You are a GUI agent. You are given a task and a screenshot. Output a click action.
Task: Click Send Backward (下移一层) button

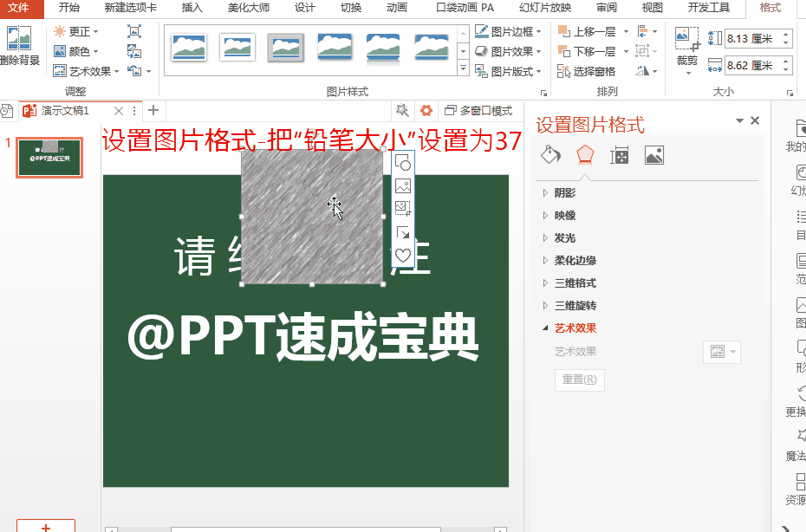pos(588,51)
